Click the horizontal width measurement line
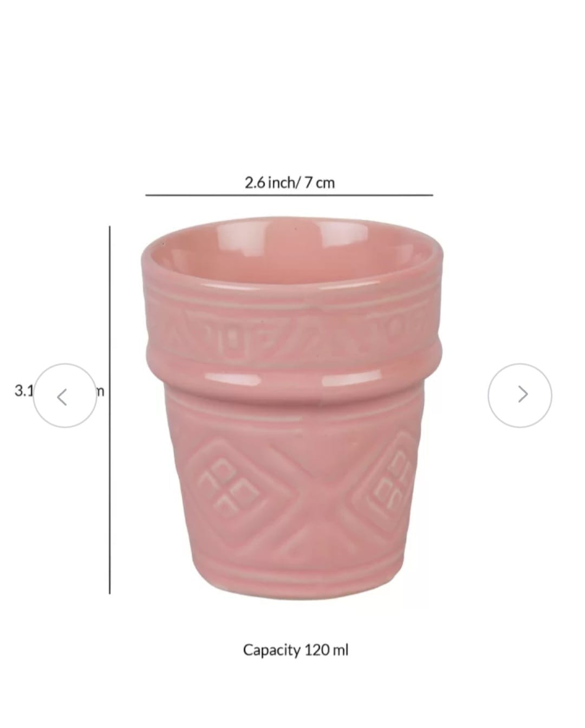585x728 pixels. [x=289, y=195]
